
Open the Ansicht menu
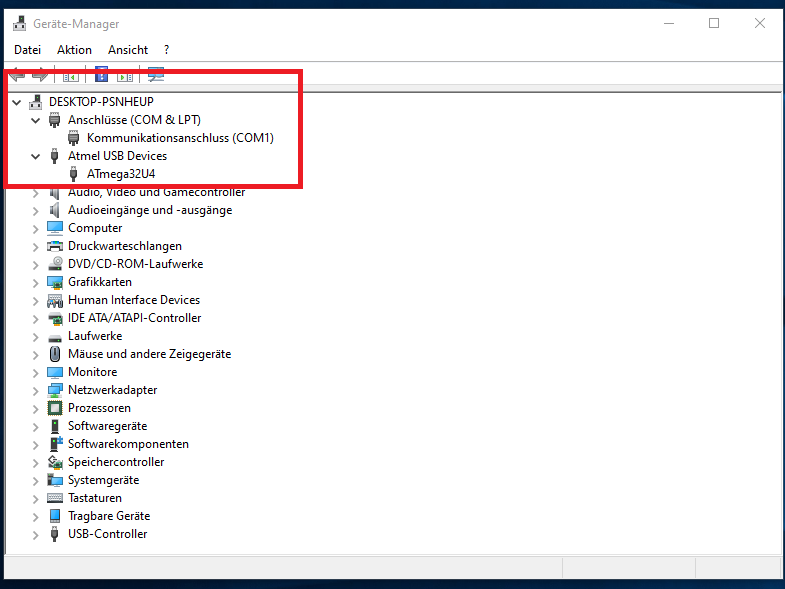click(x=128, y=50)
